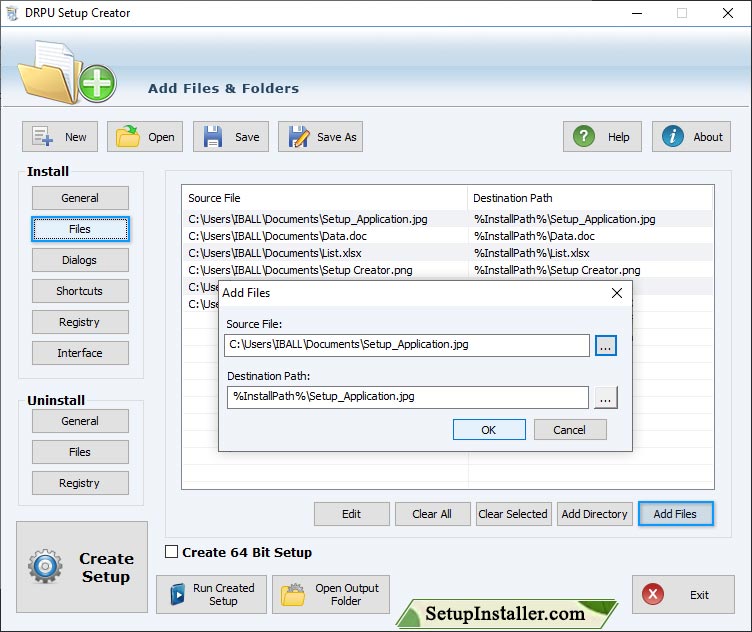Click Add Files button below list
The height and width of the screenshot is (632, 752).
tap(676, 514)
